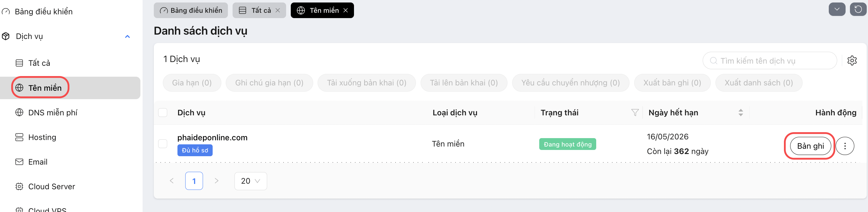Open DNS miễn phí in sidebar

pyautogui.click(x=53, y=113)
